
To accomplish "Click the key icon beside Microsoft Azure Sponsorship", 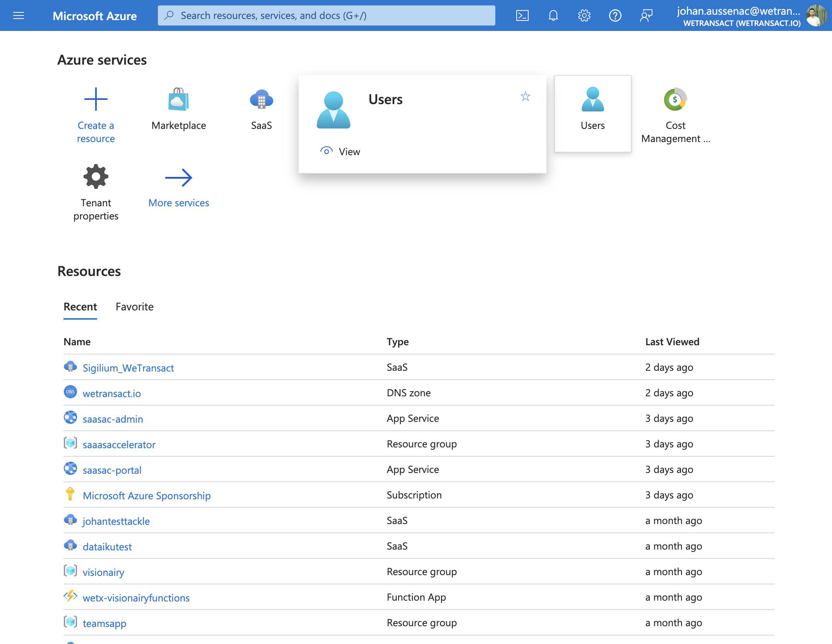I will click(x=70, y=494).
